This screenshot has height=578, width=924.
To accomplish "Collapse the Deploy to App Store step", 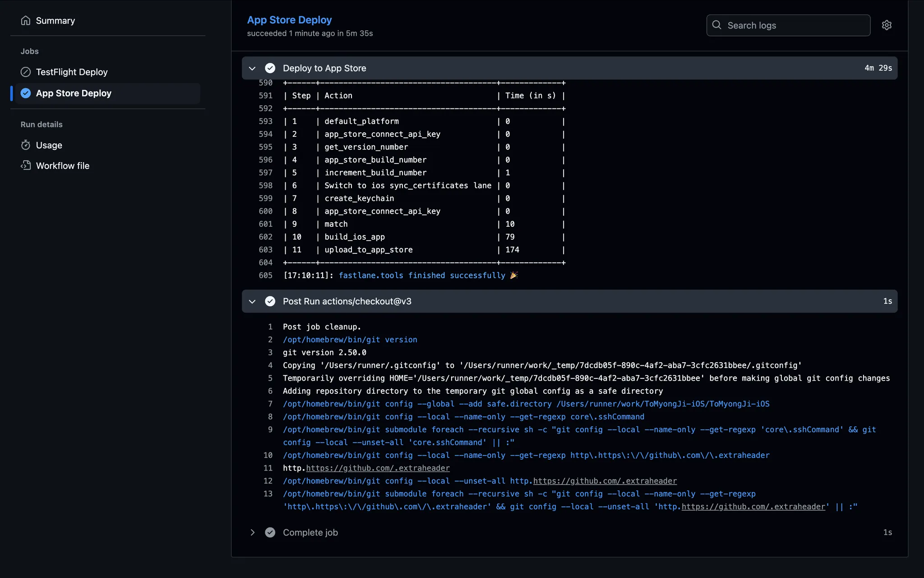I will [252, 68].
